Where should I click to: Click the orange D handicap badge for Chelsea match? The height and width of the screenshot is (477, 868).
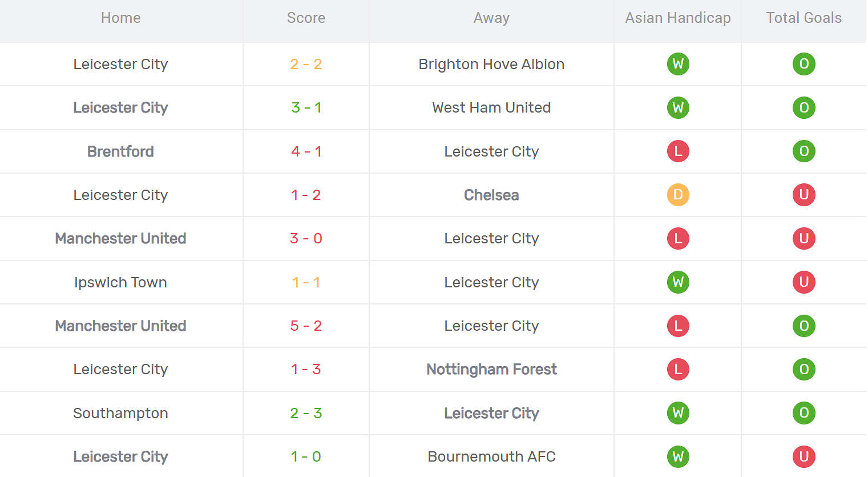(678, 195)
